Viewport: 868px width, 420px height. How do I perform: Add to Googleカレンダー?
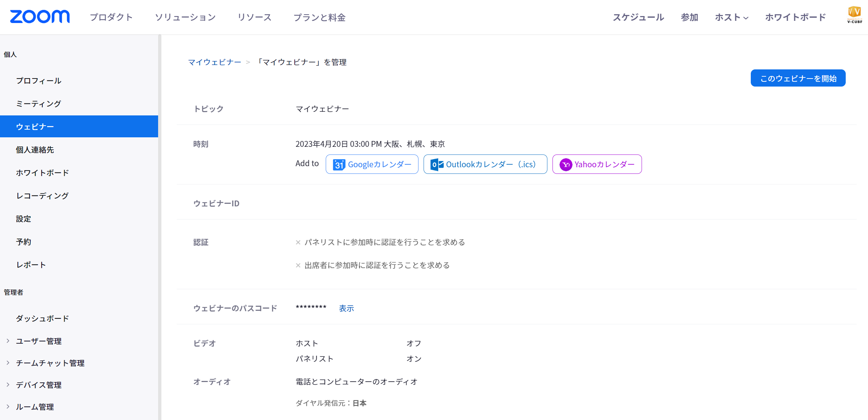pyautogui.click(x=372, y=164)
